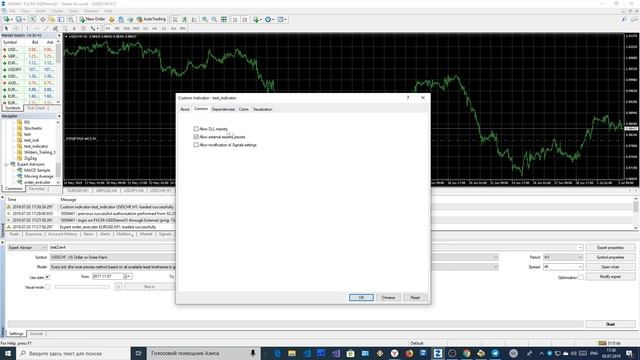The width and height of the screenshot is (640, 360).
Task: Click the Line Chart type icon
Action: click(x=194, y=19)
